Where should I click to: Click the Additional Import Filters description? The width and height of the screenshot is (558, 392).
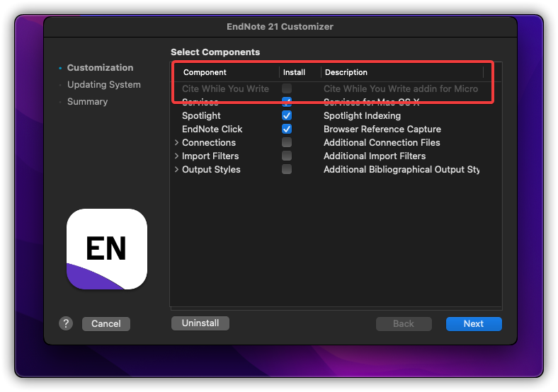coord(375,156)
